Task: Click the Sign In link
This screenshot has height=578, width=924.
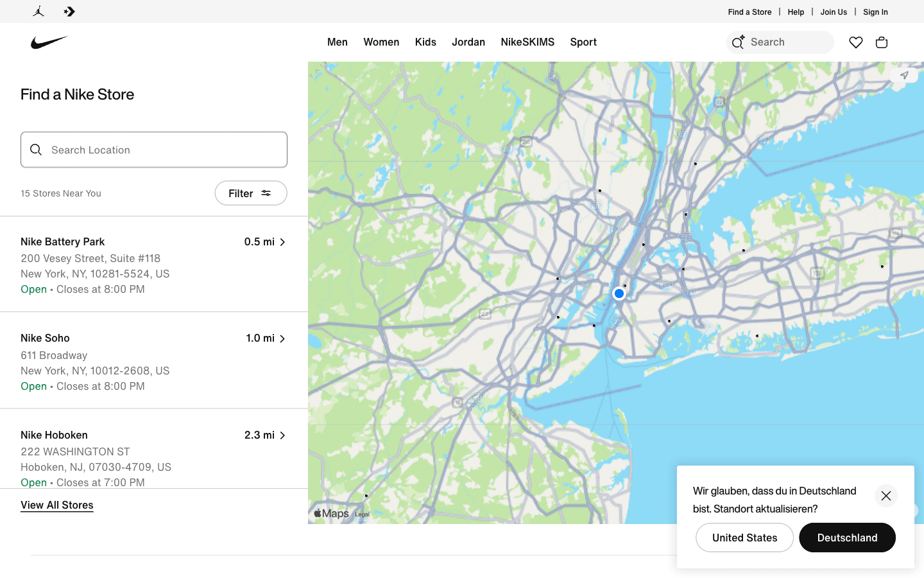Action: point(875,12)
